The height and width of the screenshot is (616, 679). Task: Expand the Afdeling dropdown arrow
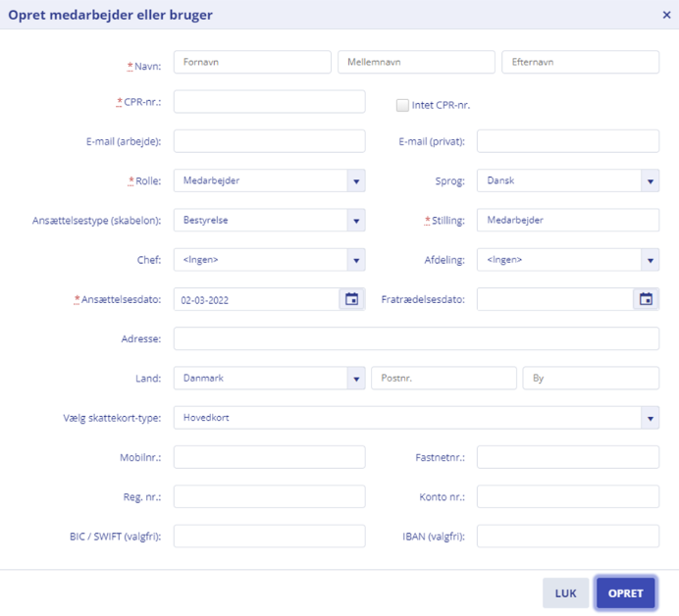[x=650, y=260]
